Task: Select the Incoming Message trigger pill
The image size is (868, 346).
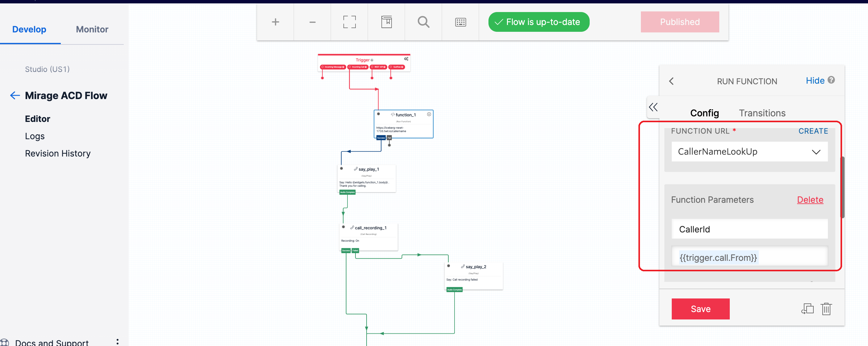Action: click(333, 67)
